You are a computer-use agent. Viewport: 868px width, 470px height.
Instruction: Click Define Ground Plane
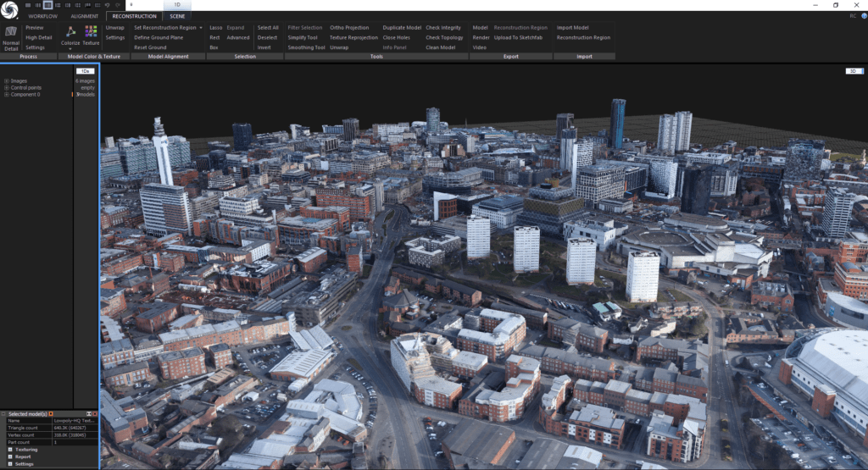(159, 37)
